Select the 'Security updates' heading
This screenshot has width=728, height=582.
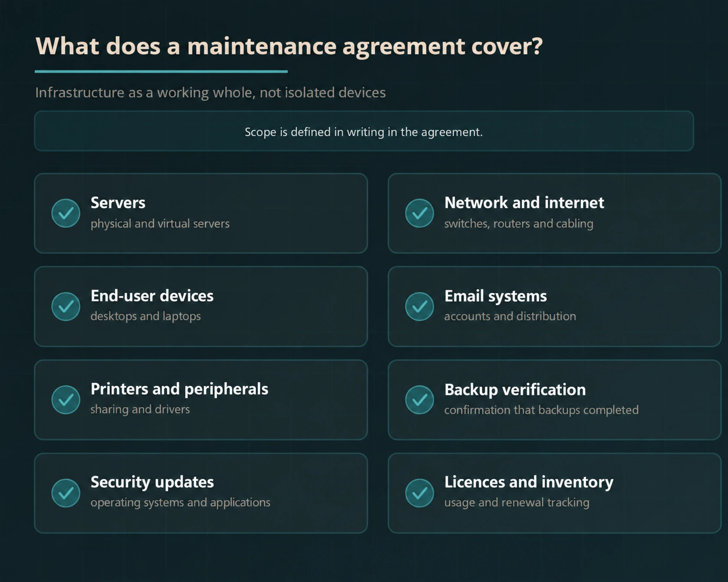(x=152, y=482)
